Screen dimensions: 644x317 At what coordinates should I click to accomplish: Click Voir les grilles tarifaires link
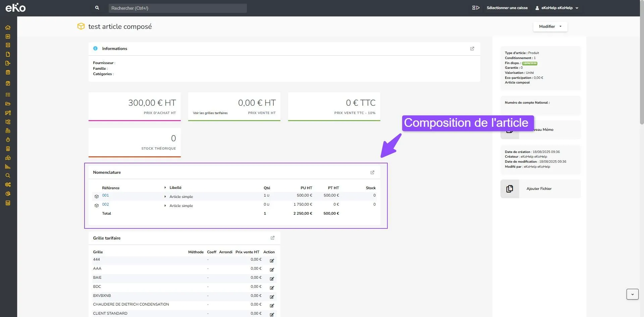click(x=210, y=113)
